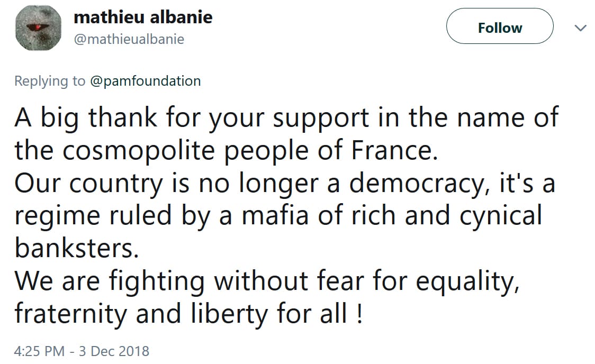Click the phrase 'regime ruled by a mafia'
This screenshot has width=595, height=364.
coord(161,216)
